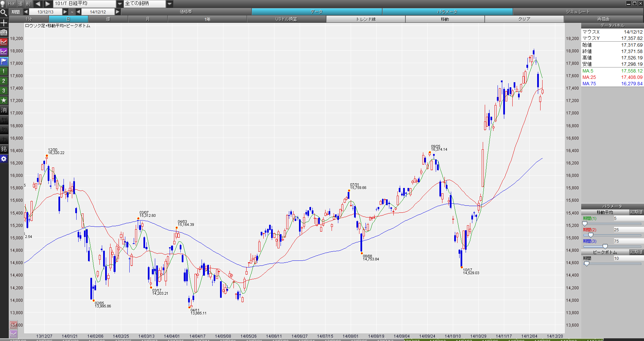The width and height of the screenshot is (644, 341).
Task: Click the tilde range button between dates
Action: point(72,12)
